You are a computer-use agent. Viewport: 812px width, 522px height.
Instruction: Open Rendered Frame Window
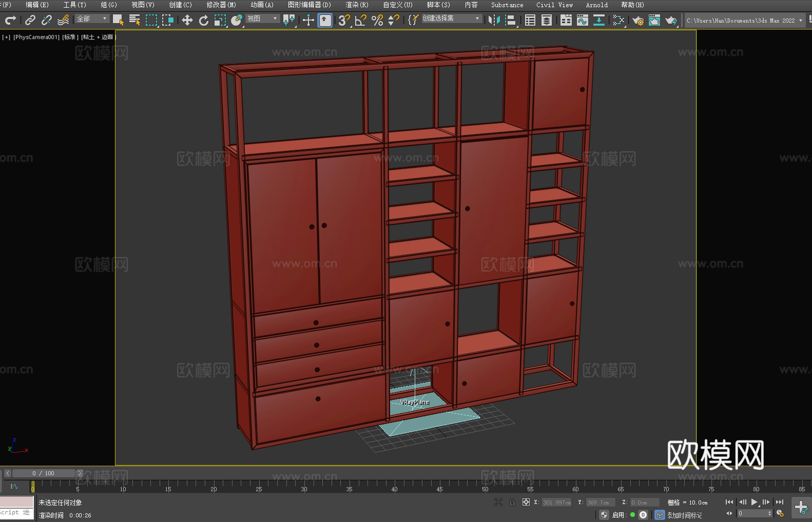point(654,20)
